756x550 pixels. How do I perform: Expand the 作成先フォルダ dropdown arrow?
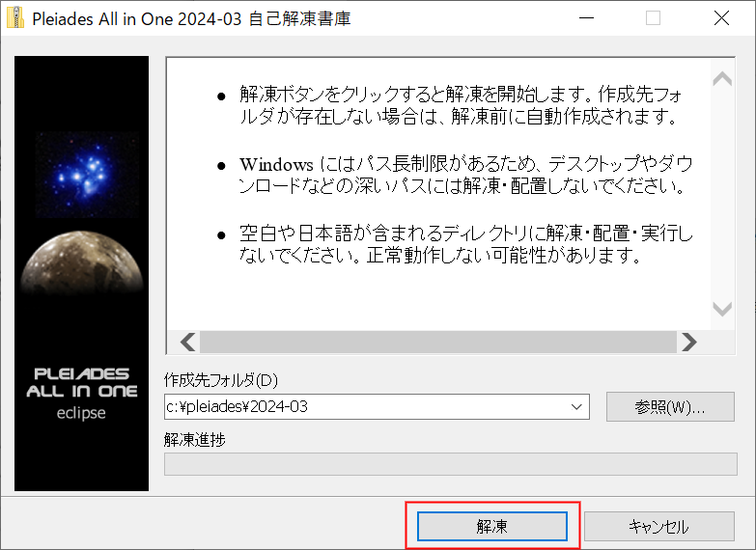[x=576, y=407]
